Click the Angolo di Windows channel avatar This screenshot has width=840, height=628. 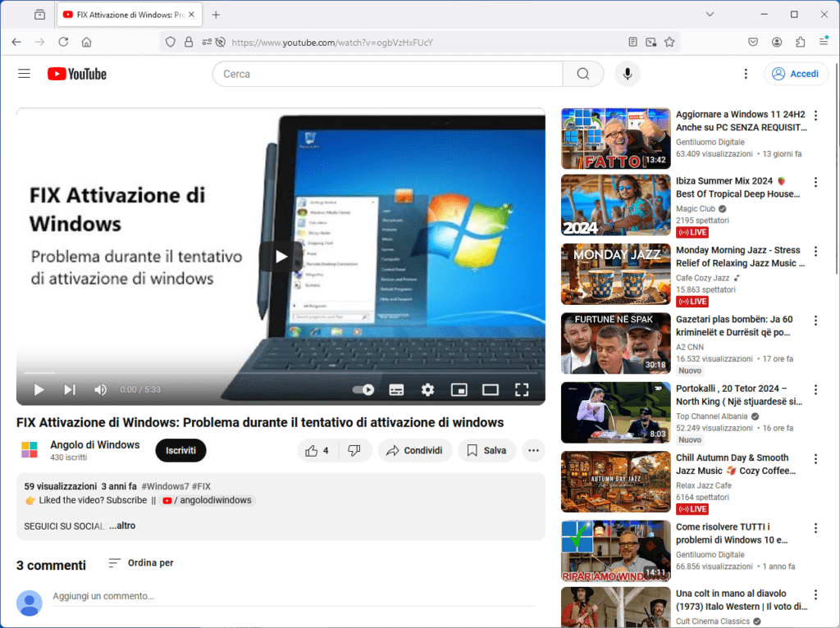30,450
